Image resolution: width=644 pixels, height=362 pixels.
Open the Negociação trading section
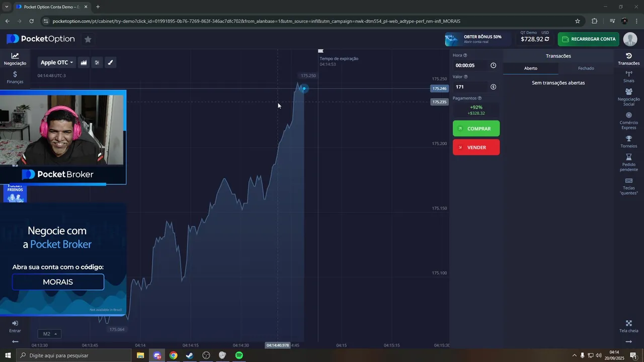pos(15,59)
